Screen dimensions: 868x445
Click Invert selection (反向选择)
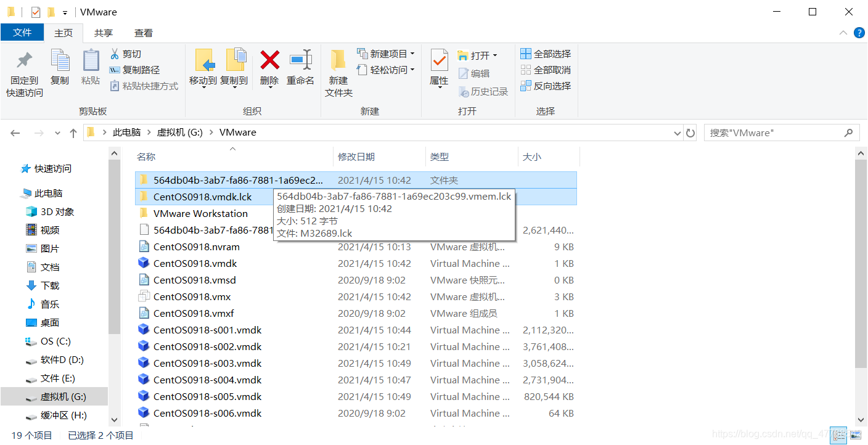click(x=546, y=86)
